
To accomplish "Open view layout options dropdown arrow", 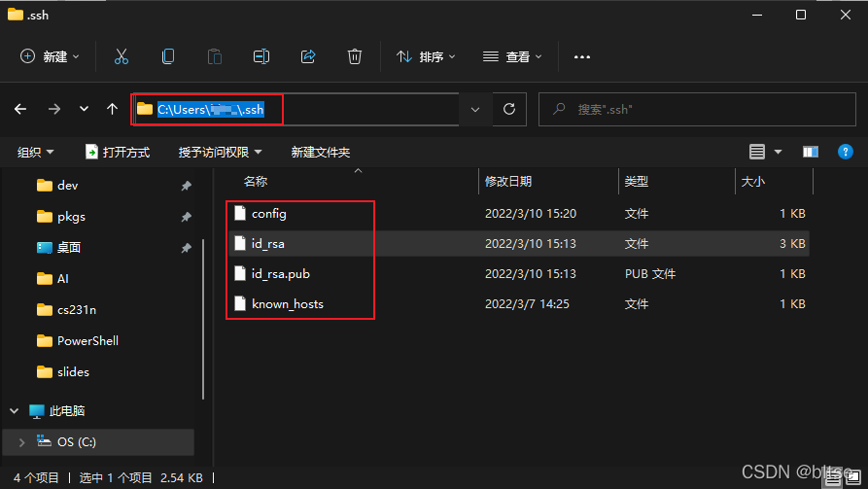I will coord(778,152).
